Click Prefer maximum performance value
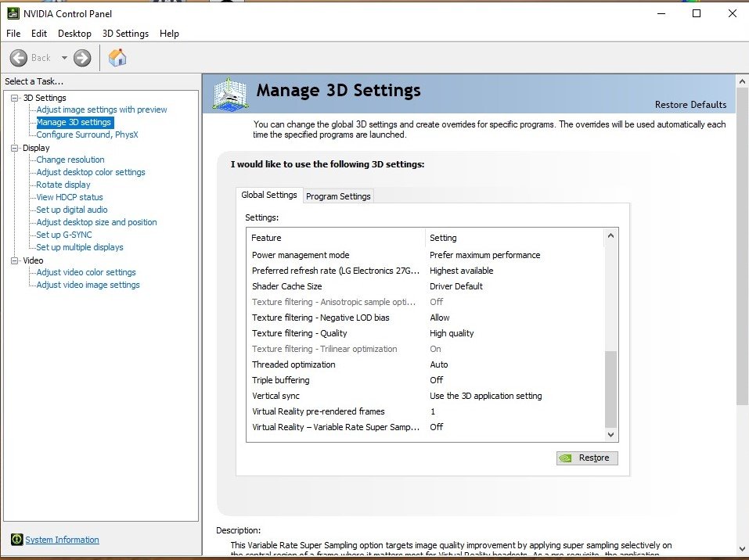 484,255
